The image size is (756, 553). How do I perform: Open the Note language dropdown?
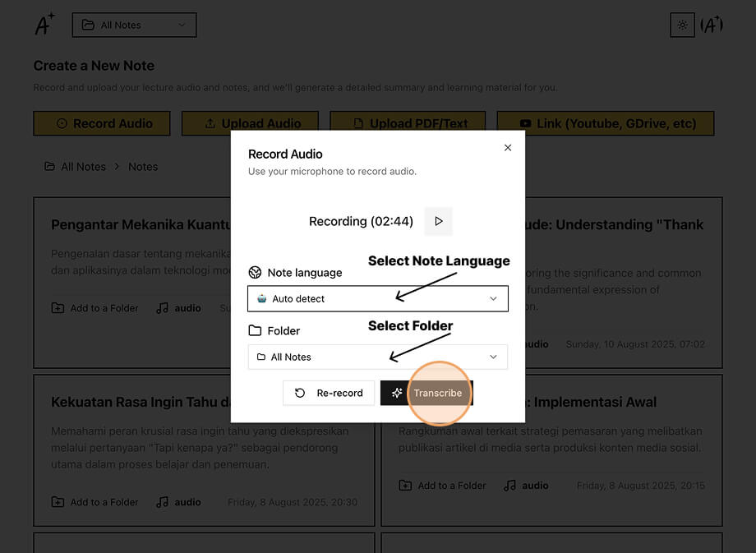point(377,298)
